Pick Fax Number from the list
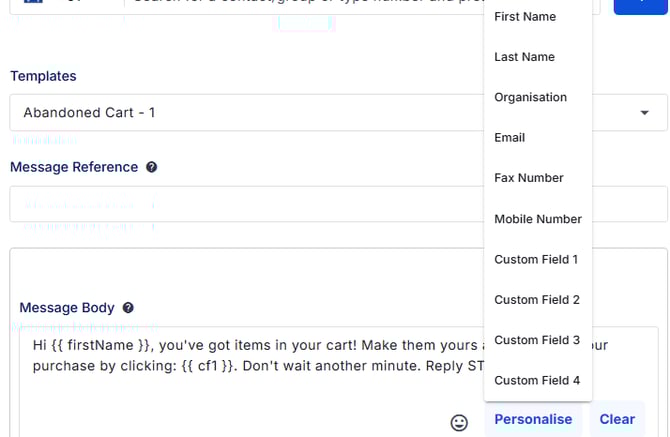The image size is (670, 437). (529, 178)
